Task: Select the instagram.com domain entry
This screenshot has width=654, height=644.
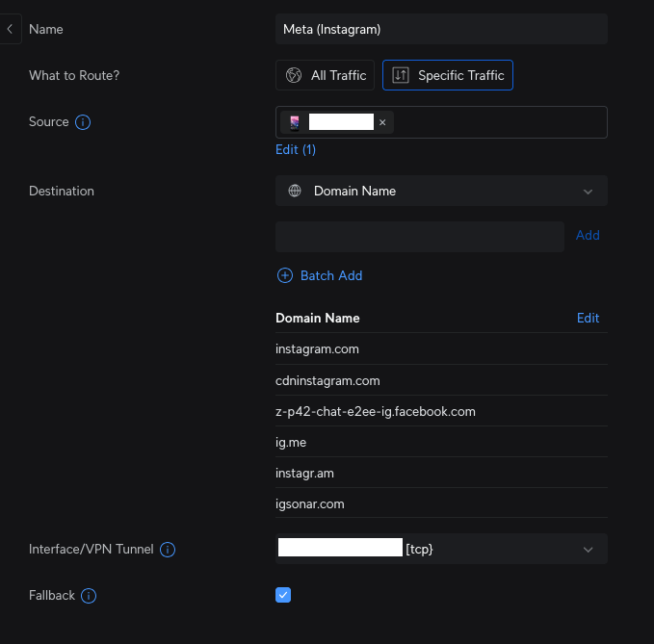Action: click(x=317, y=349)
